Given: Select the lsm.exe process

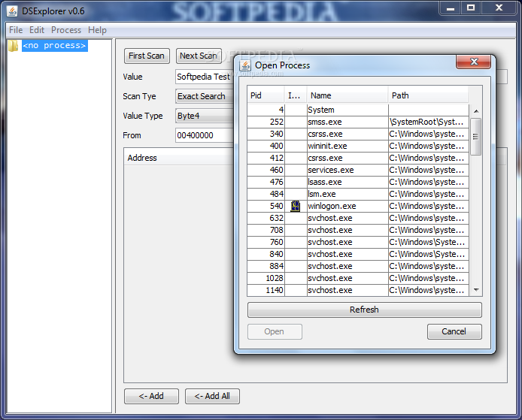Looking at the screenshot, I should [358, 194].
